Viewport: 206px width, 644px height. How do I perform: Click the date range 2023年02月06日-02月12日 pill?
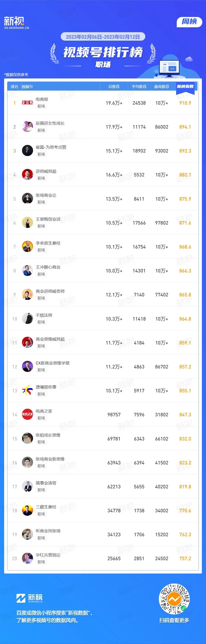[103, 37]
